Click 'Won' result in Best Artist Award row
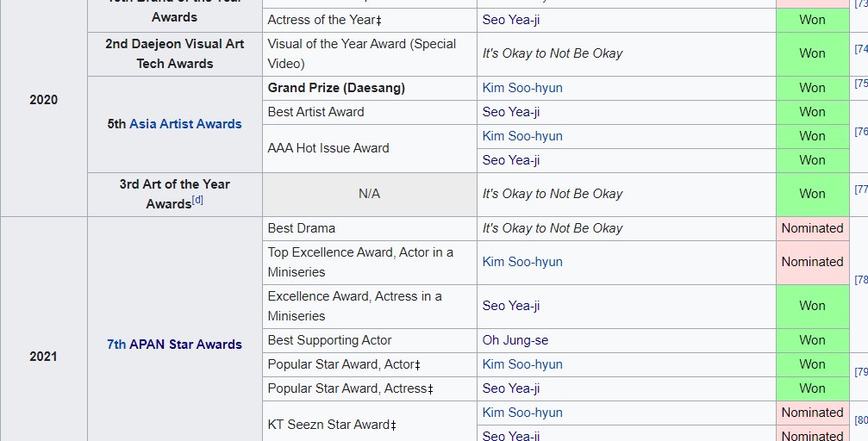The width and height of the screenshot is (868, 441). pyautogui.click(x=812, y=112)
